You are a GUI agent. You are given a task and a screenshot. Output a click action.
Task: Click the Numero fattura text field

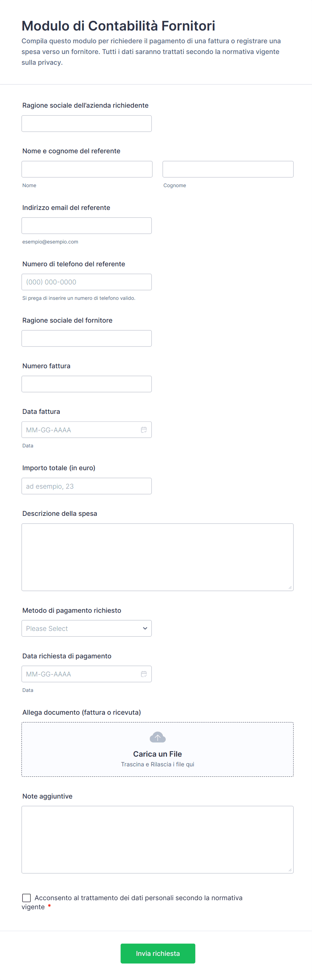(86, 384)
